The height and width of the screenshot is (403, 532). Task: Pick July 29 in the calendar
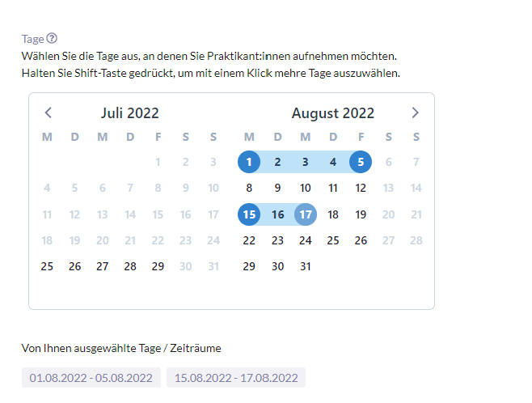coord(158,266)
